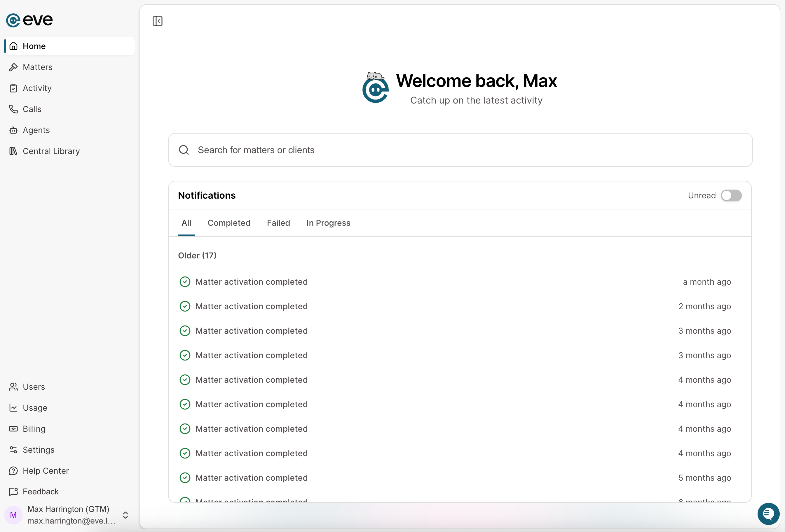Open Activity in the sidebar
Viewport: 785px width, 532px height.
(69, 88)
